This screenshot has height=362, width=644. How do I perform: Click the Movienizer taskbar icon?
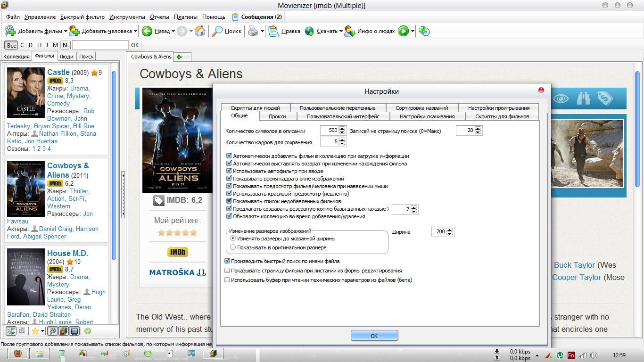(x=213, y=354)
